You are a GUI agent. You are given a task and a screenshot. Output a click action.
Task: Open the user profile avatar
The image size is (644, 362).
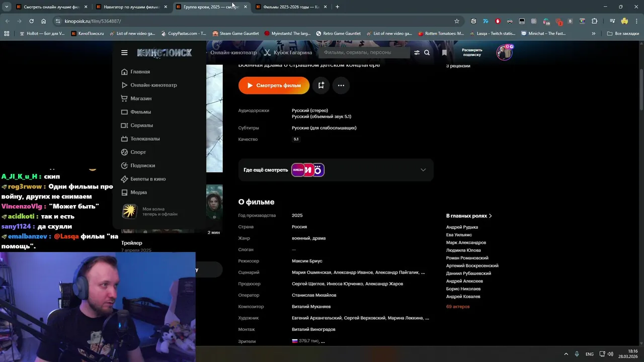pyautogui.click(x=505, y=52)
